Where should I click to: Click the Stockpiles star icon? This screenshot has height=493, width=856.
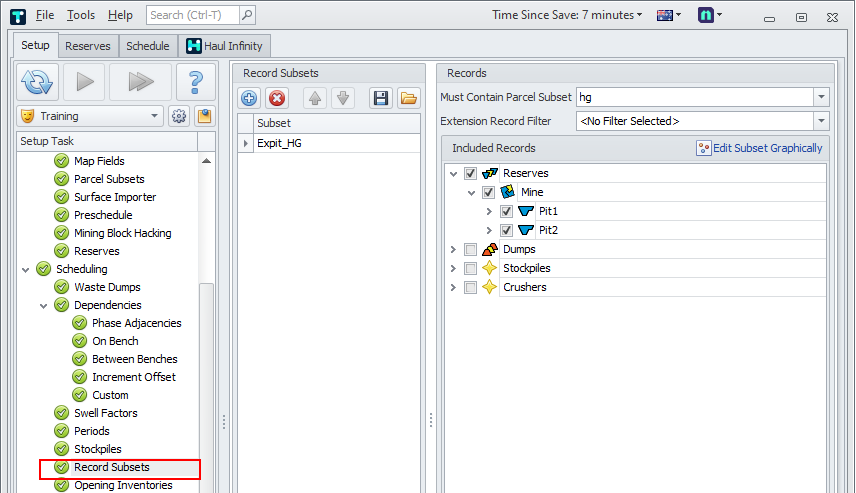[x=490, y=268]
